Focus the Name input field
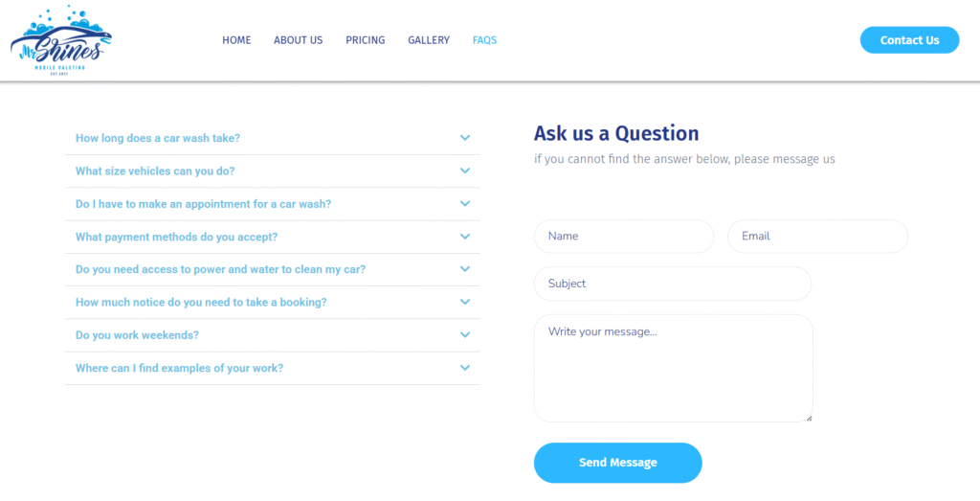The width and height of the screenshot is (980, 501). click(x=623, y=237)
